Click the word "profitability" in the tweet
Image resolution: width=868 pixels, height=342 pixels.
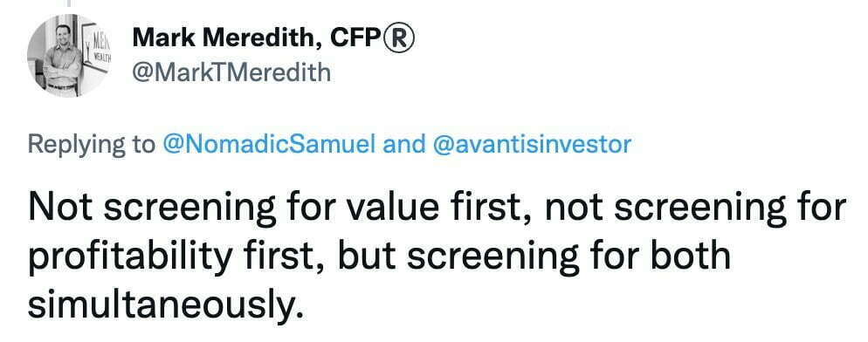pyautogui.click(x=131, y=257)
